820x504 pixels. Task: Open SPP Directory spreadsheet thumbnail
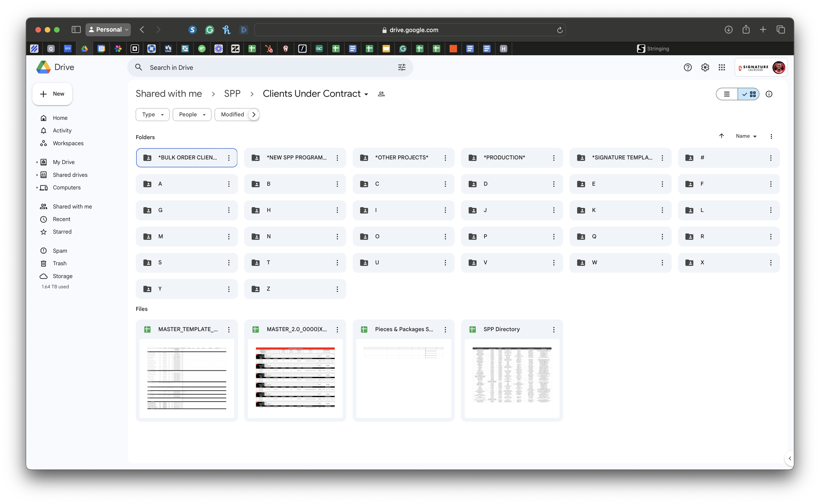tap(512, 378)
